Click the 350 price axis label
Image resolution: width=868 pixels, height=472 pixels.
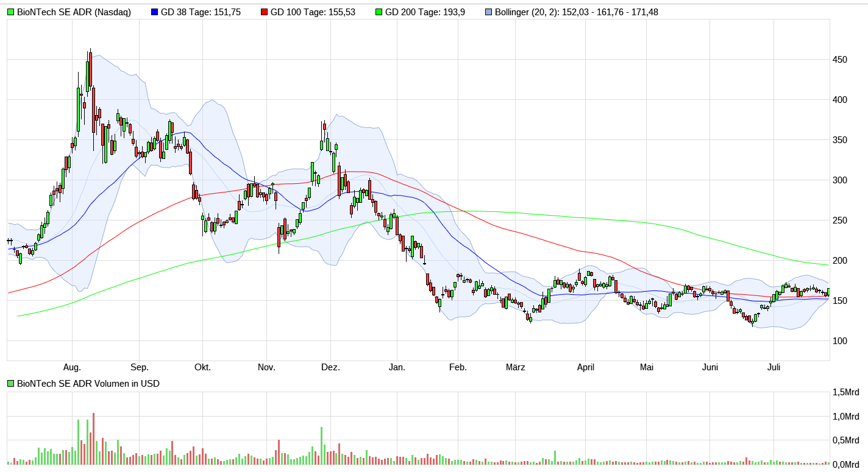pos(840,140)
